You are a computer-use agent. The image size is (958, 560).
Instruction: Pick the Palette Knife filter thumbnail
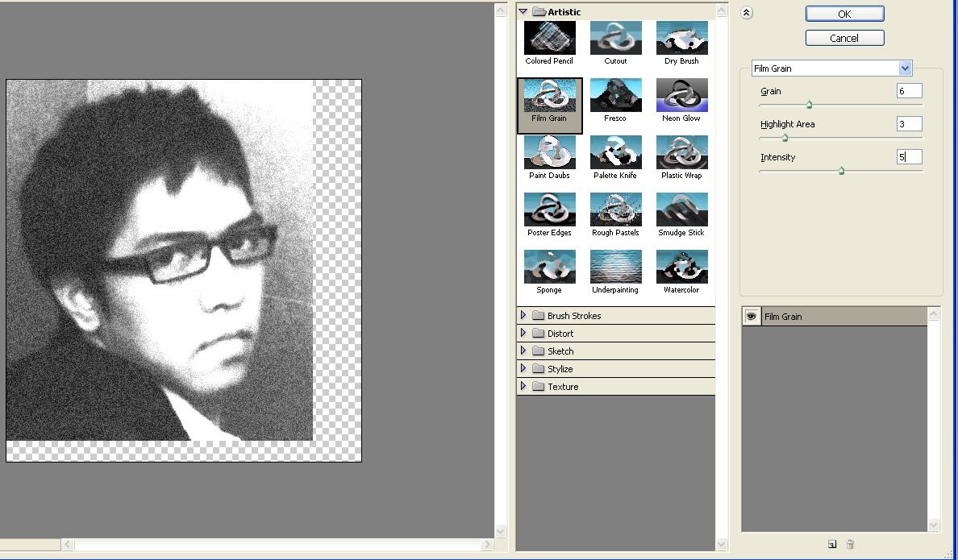coord(615,152)
